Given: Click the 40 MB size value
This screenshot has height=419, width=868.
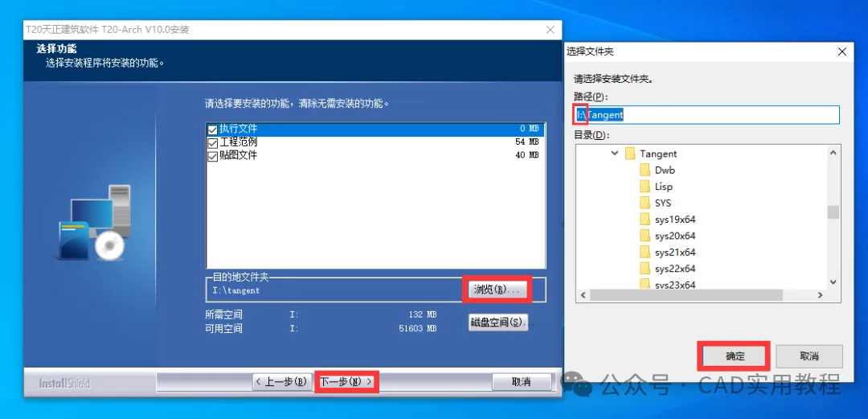Looking at the screenshot, I should click(527, 155).
